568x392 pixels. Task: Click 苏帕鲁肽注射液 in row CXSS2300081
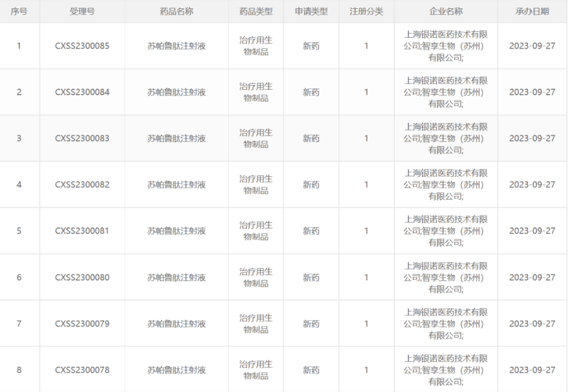pos(176,231)
